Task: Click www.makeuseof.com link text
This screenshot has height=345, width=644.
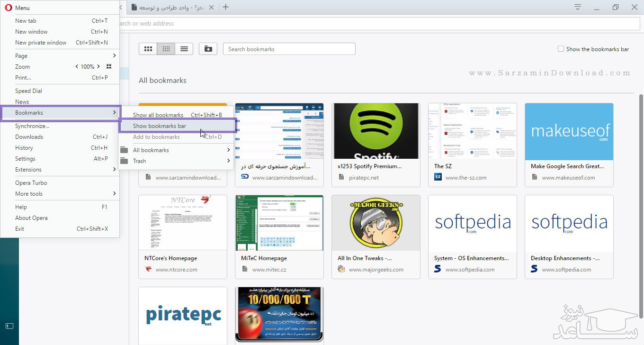Action: [x=568, y=178]
